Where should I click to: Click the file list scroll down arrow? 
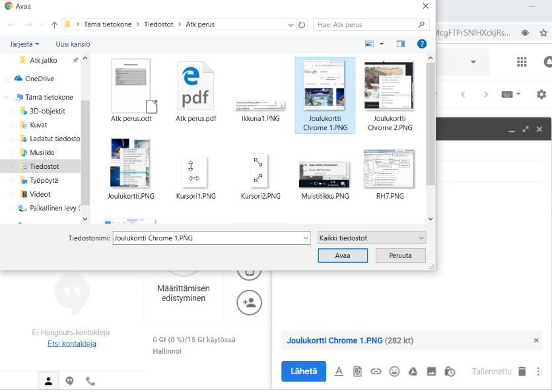(431, 219)
